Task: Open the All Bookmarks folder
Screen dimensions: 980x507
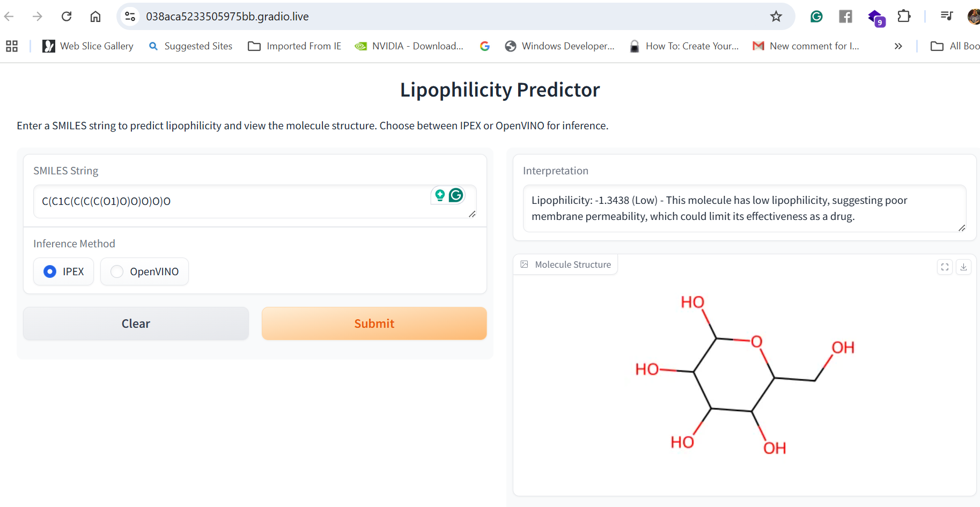Action: click(955, 46)
